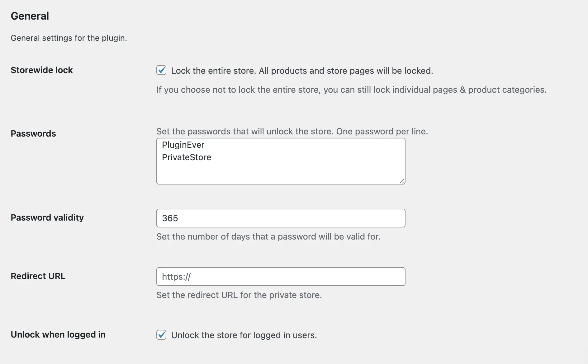Click 'Unlock the store for logged in users' label
Image resolution: width=588 pixels, height=364 pixels.
pyautogui.click(x=244, y=335)
